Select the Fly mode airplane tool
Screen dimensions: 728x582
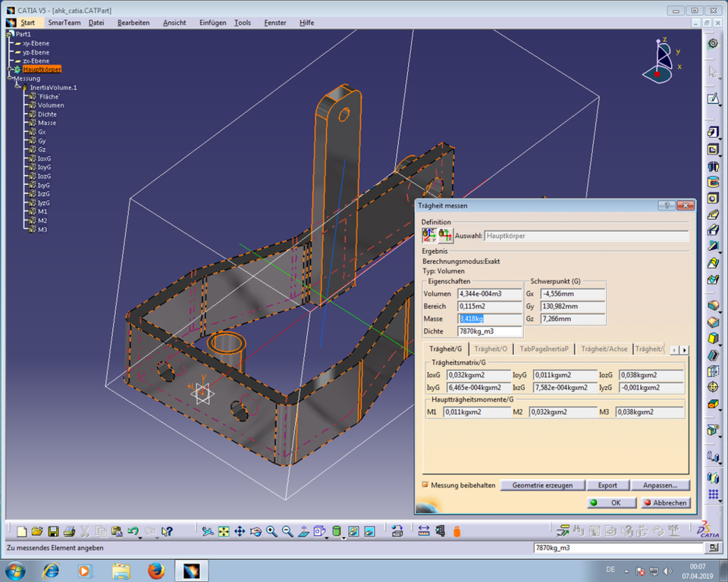point(207,533)
